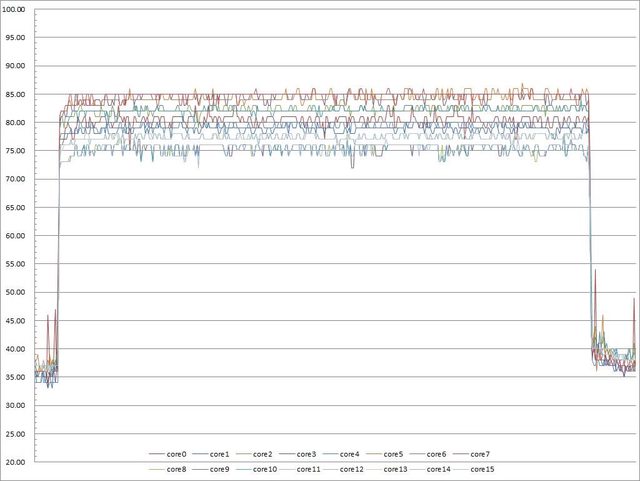
Task: Click core2 in the chart legend
Action: (264, 454)
